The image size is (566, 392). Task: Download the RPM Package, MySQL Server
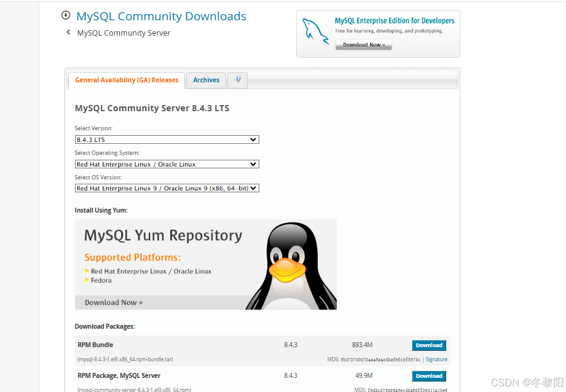click(x=429, y=376)
